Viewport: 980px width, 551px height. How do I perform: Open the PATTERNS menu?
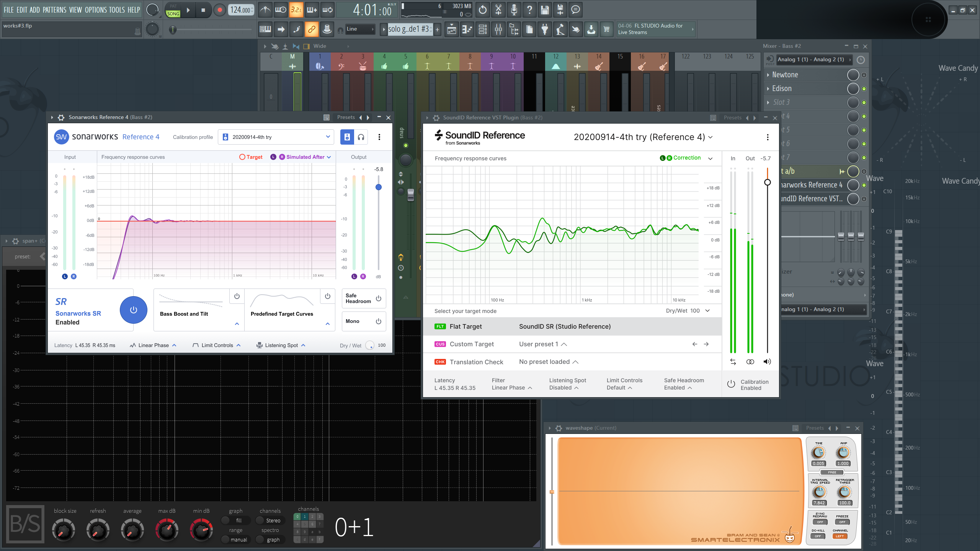click(x=54, y=10)
